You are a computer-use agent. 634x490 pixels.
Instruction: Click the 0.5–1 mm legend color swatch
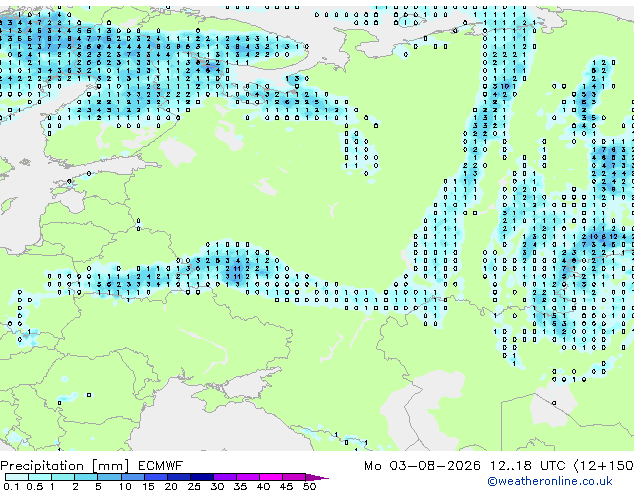(x=40, y=477)
